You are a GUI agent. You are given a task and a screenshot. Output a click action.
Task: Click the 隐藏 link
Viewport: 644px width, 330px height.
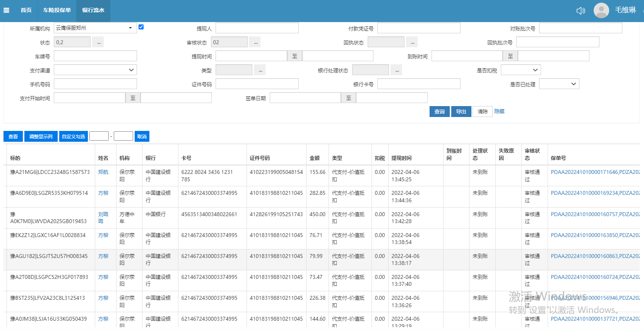(x=499, y=112)
